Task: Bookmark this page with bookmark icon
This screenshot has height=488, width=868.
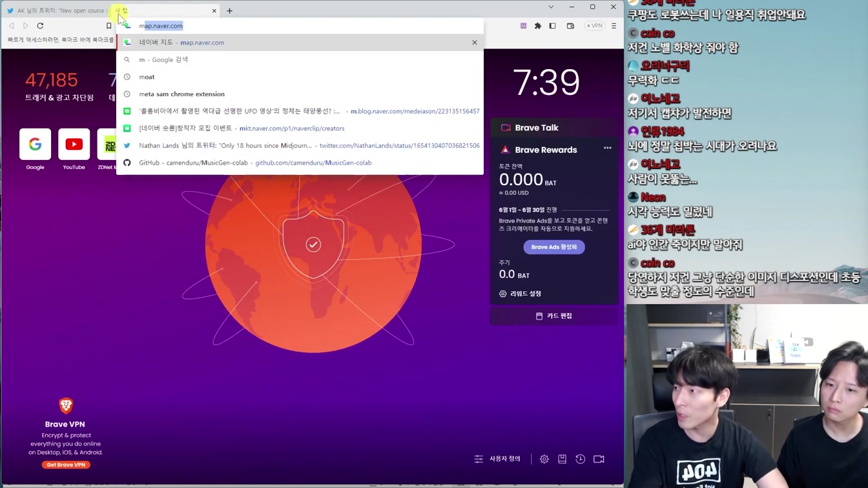Action: tap(108, 26)
